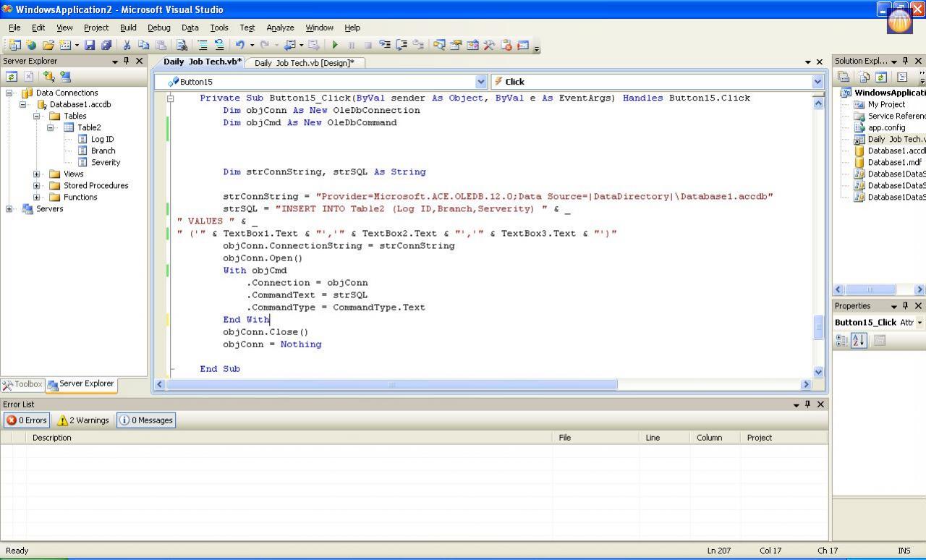
Task: Select the Branch column in Table2
Action: [x=103, y=150]
